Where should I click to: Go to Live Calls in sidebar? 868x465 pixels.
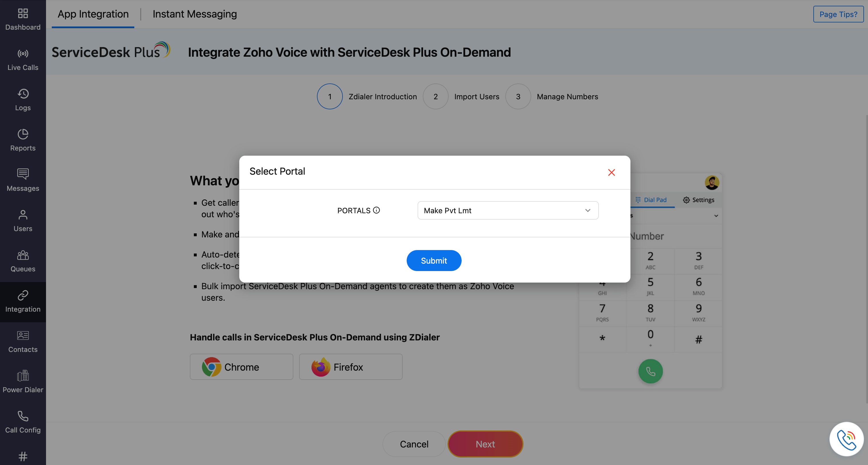[22, 60]
